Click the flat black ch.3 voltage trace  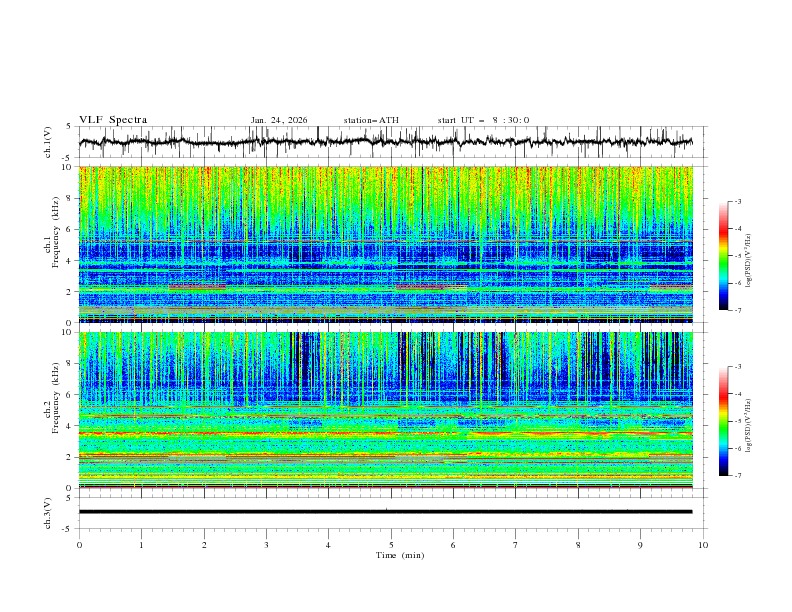coord(386,512)
